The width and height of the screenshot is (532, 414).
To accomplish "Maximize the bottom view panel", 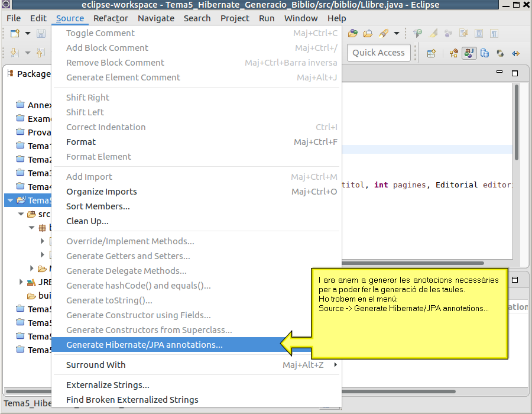I will pyautogui.click(x=515, y=280).
